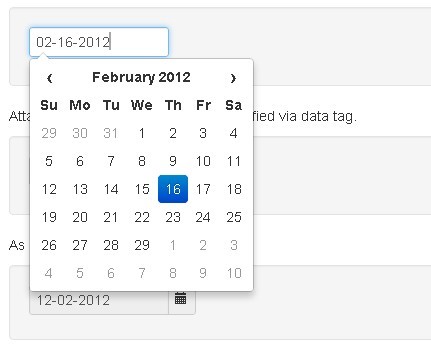Select the highlighted day 16
The width and height of the screenshot is (431, 364).
[x=173, y=189]
